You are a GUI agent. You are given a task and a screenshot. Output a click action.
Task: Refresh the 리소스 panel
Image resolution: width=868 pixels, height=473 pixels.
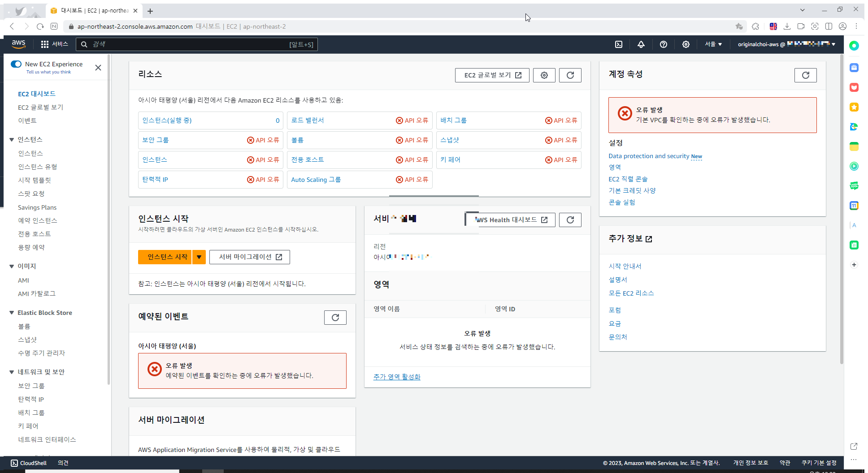coord(570,75)
